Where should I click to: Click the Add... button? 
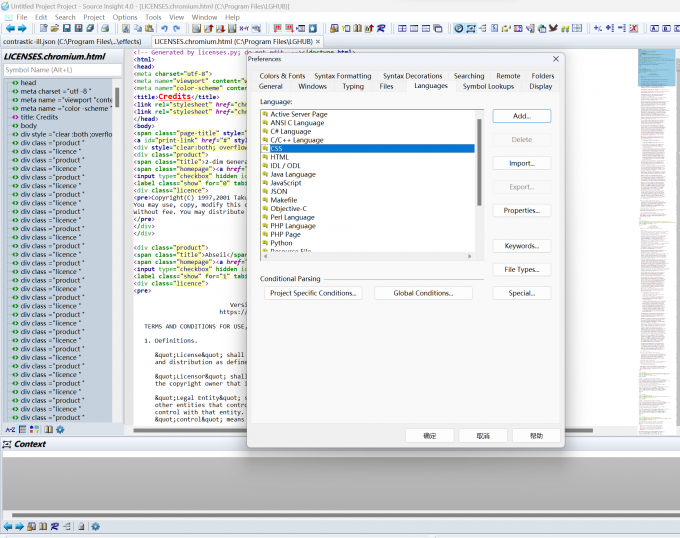tap(521, 116)
